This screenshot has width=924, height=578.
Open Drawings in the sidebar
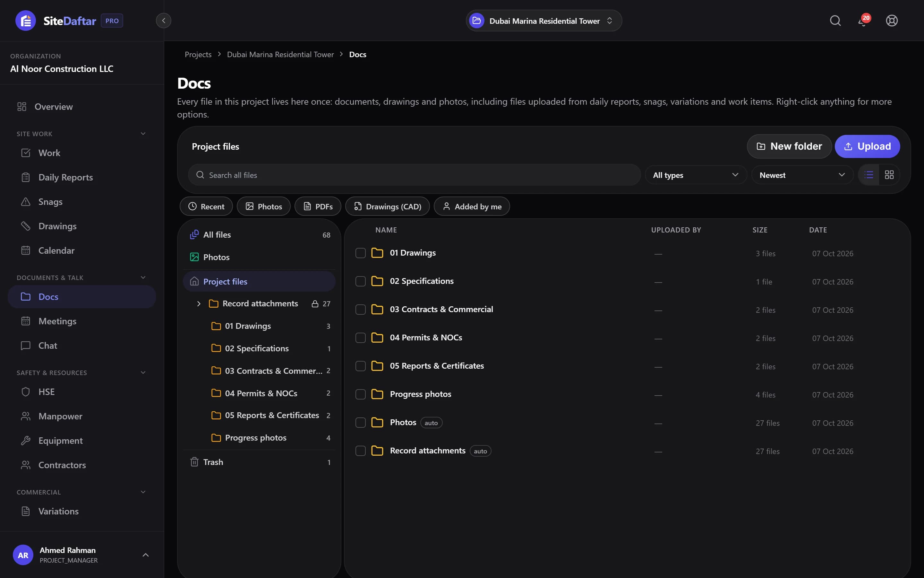(x=82, y=226)
